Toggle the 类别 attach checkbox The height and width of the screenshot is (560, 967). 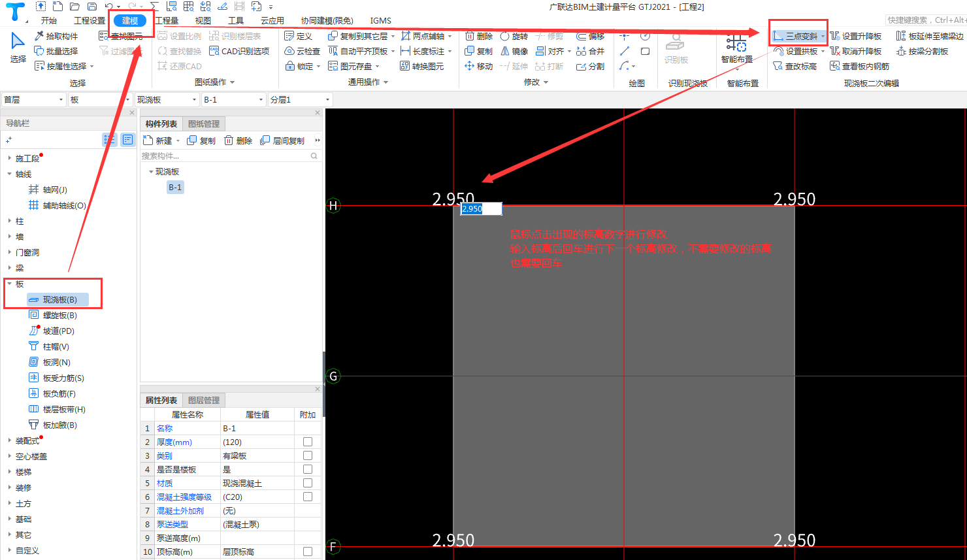point(308,455)
